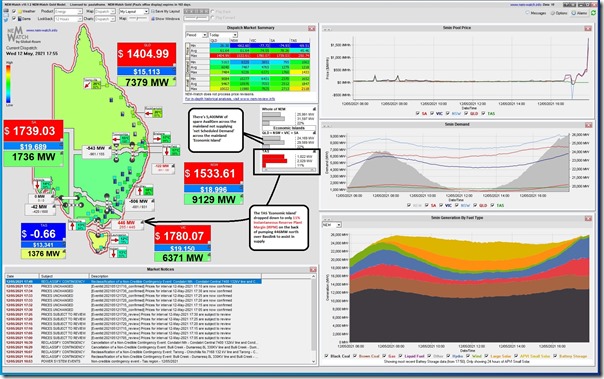604x379 pixels.
Task: Click the printer icon in the toolbar corner
Action: (x=6, y=10)
